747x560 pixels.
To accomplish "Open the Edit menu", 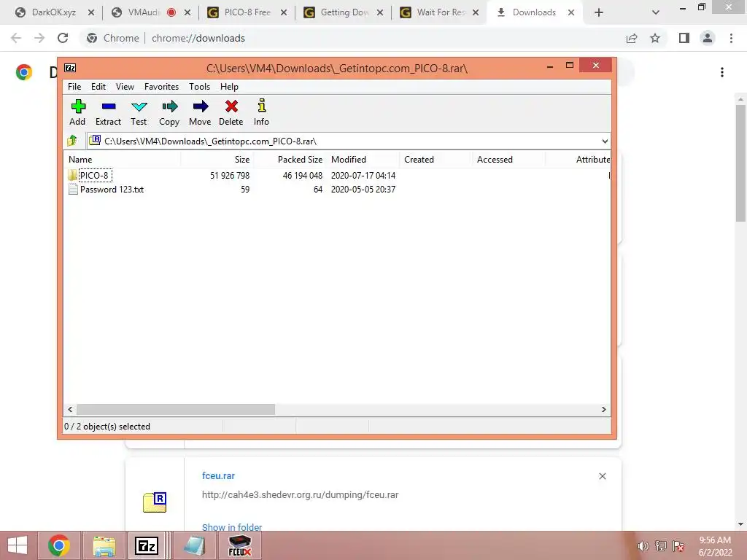I will pos(98,87).
